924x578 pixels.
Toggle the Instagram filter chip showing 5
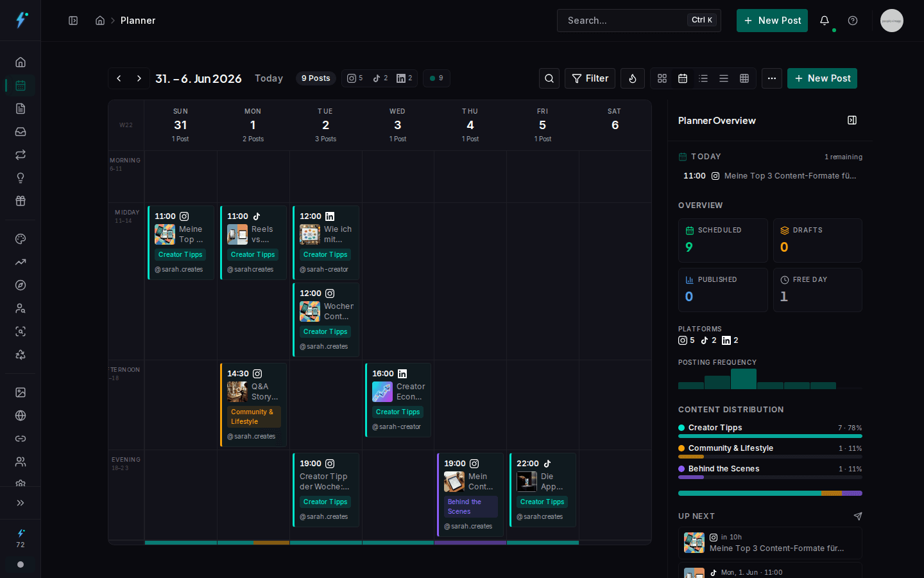click(355, 78)
